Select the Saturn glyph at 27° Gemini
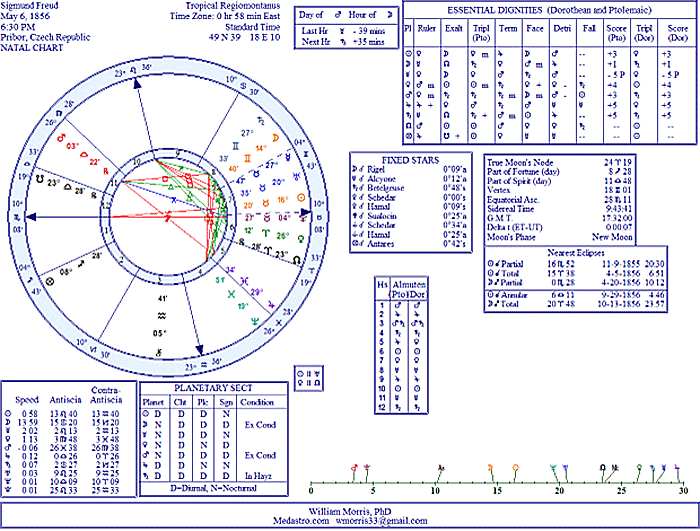Image resolution: width=700 pixels, height=531 pixels. [x=261, y=120]
